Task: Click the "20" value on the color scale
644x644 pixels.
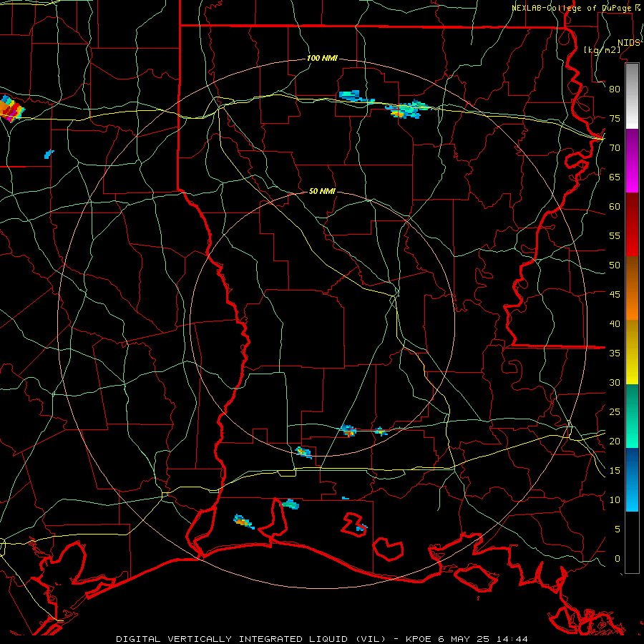Action: point(615,441)
